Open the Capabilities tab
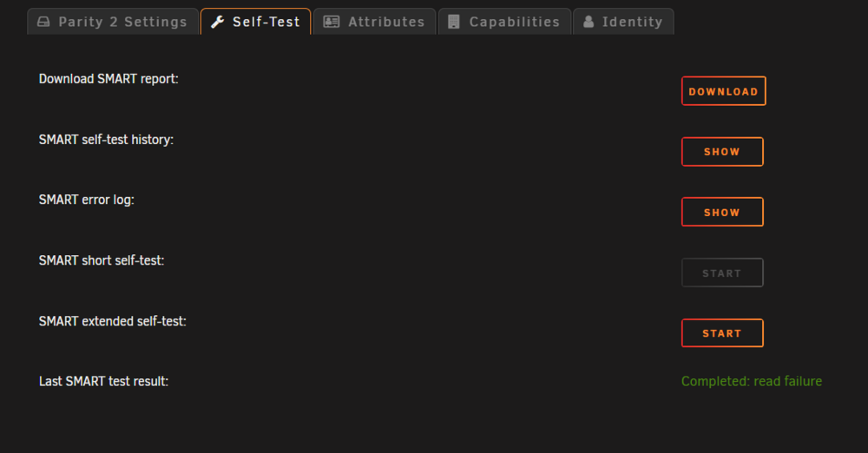Screen dimensions: 868x453 coord(504,22)
